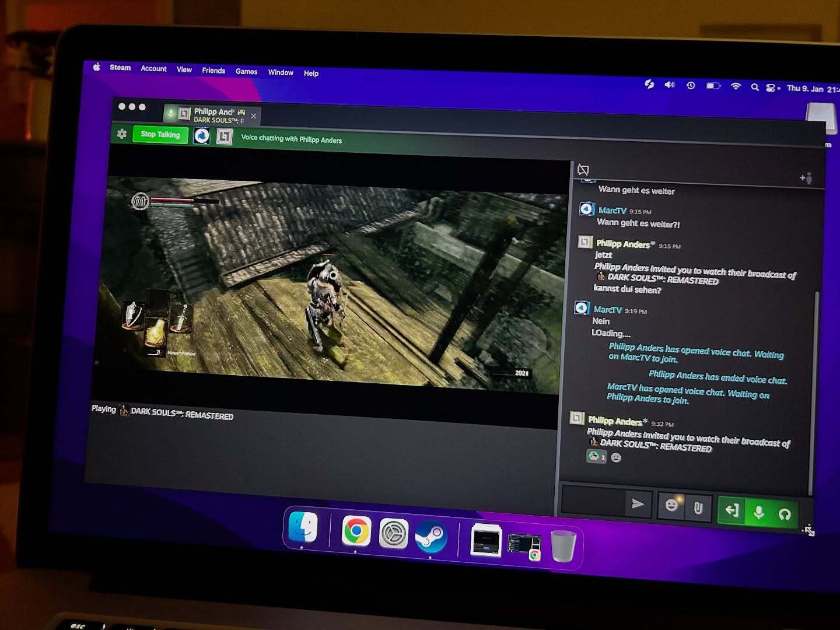Open the Trash in the Dock
The image size is (840, 630).
(x=563, y=547)
